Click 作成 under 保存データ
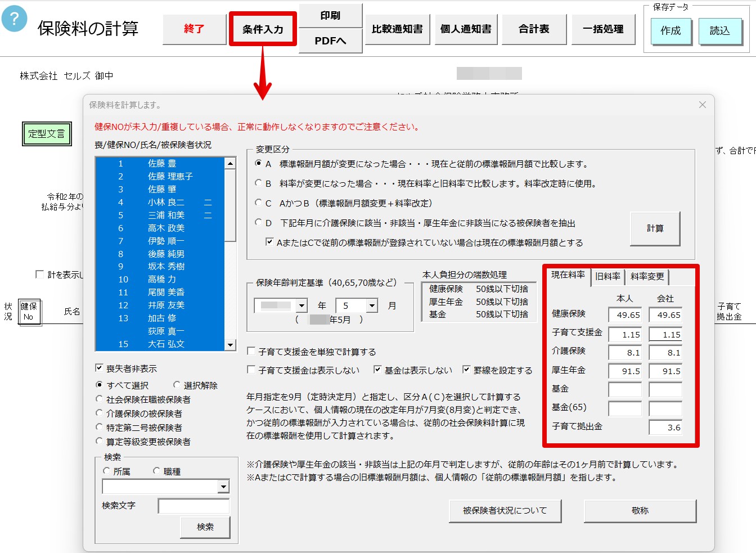756x553 pixels. coord(670,31)
